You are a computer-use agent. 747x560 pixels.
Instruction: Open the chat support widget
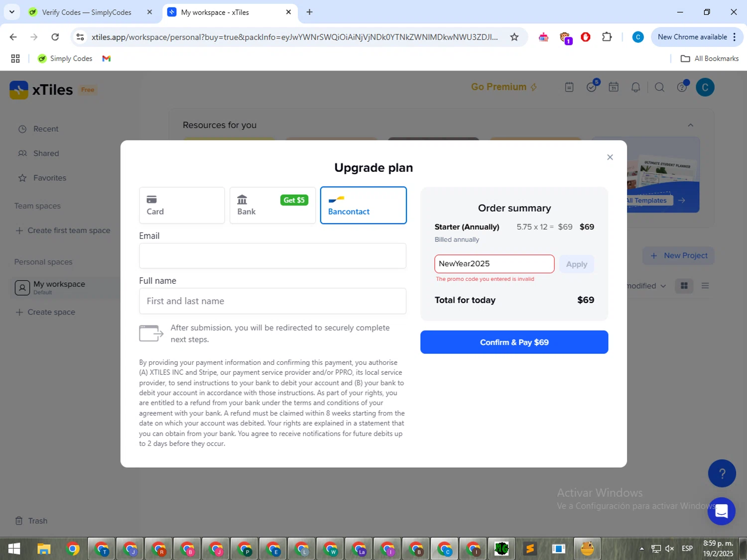coord(721,511)
